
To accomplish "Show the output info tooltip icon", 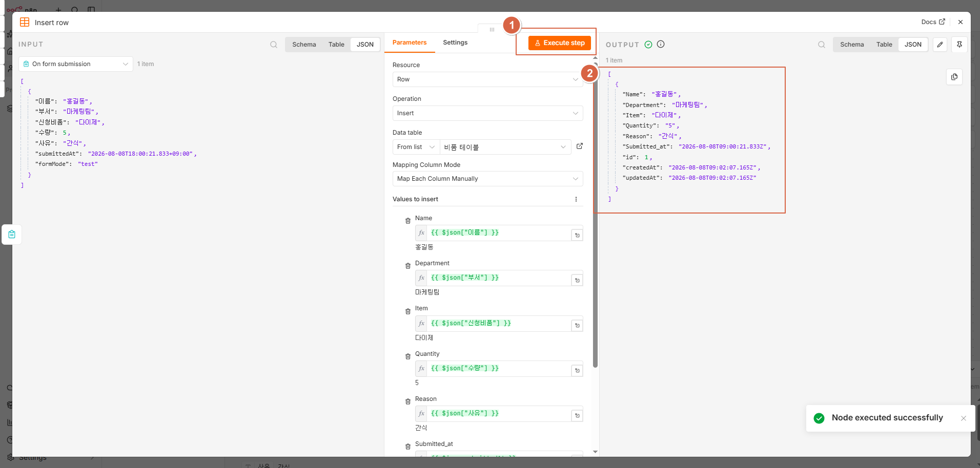I will [661, 44].
